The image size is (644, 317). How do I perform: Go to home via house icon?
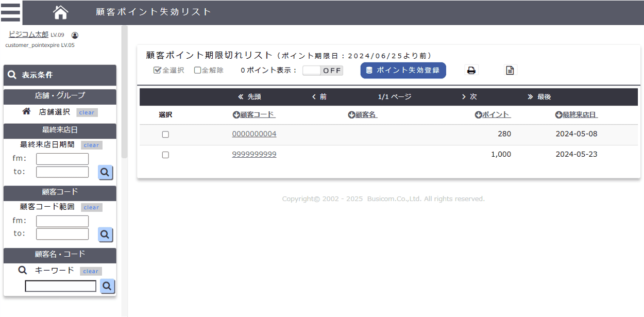coord(61,12)
